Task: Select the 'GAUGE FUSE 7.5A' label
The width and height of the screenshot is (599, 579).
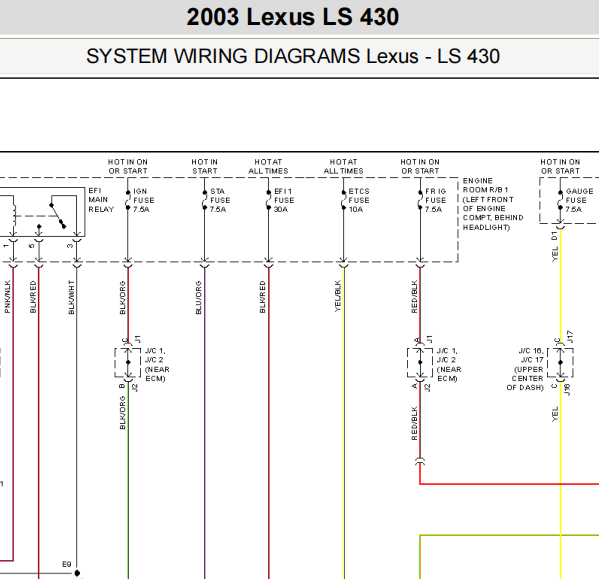Action: 579,200
